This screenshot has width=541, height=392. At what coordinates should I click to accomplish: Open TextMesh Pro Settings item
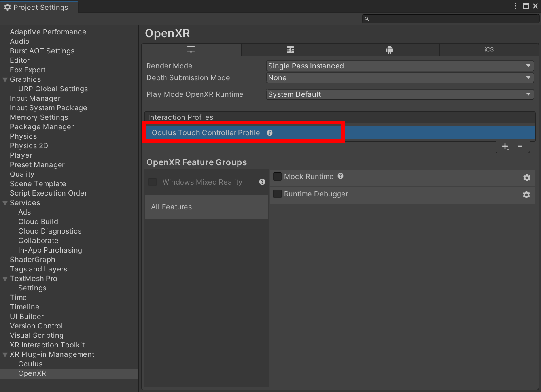coord(32,288)
